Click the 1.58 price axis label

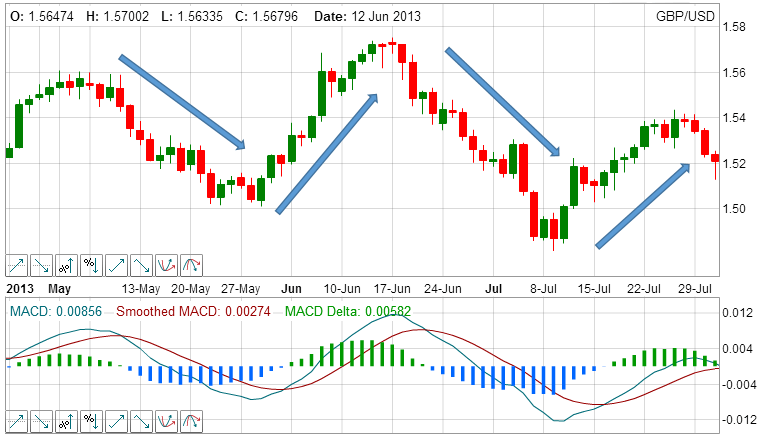coord(734,27)
